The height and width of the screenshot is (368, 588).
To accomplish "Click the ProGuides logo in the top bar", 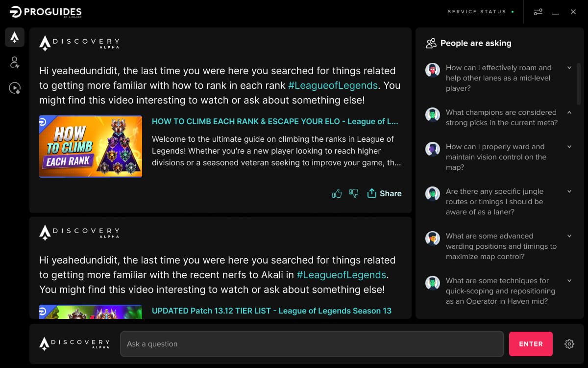I will coord(44,11).
